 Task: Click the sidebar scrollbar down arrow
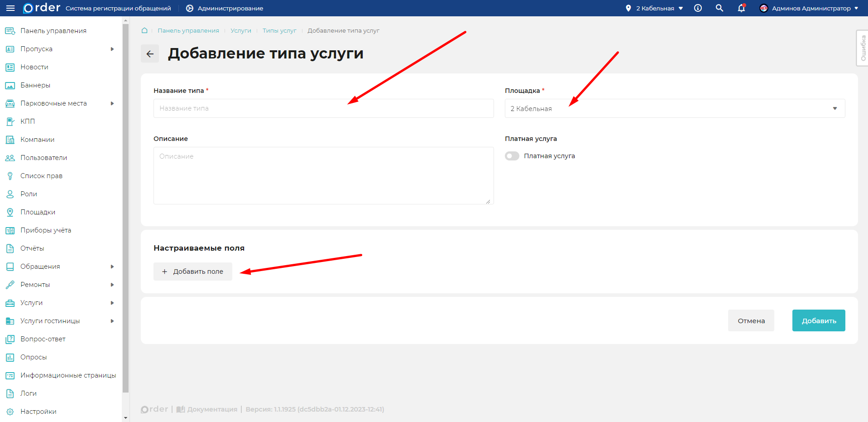pos(125,417)
